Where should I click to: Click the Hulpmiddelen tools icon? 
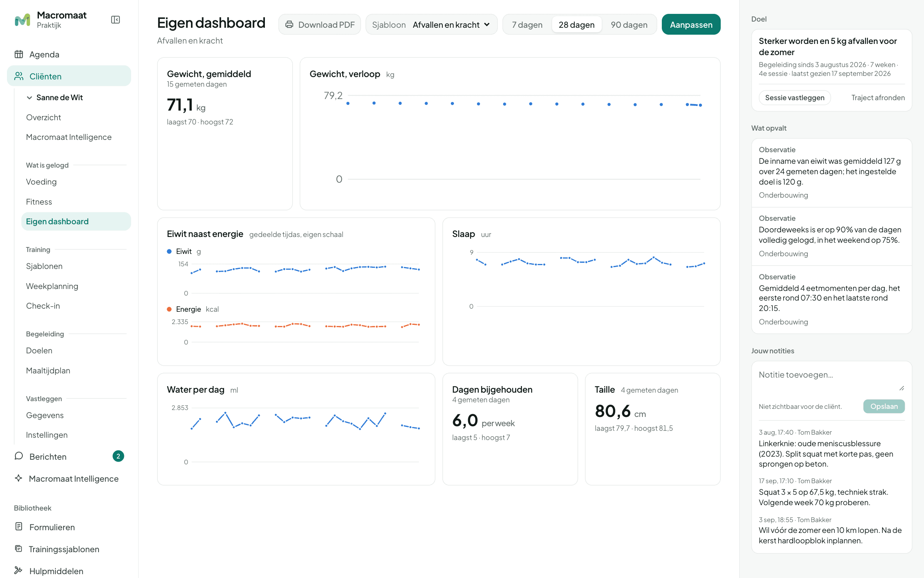18,571
